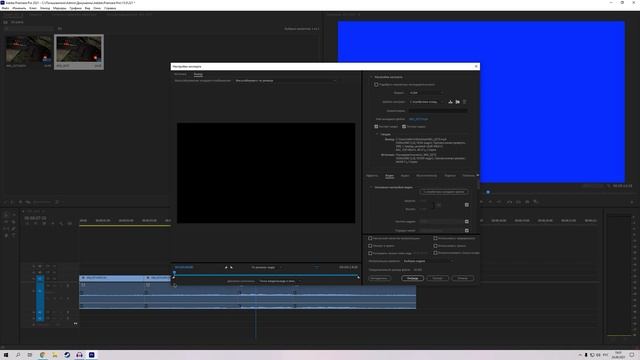Open the Windows Start menu
Viewport: 640px width, 360px height.
(6, 355)
